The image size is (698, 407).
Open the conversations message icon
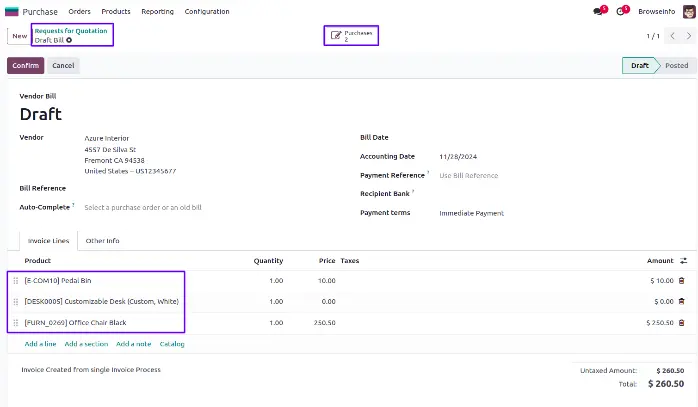click(599, 12)
